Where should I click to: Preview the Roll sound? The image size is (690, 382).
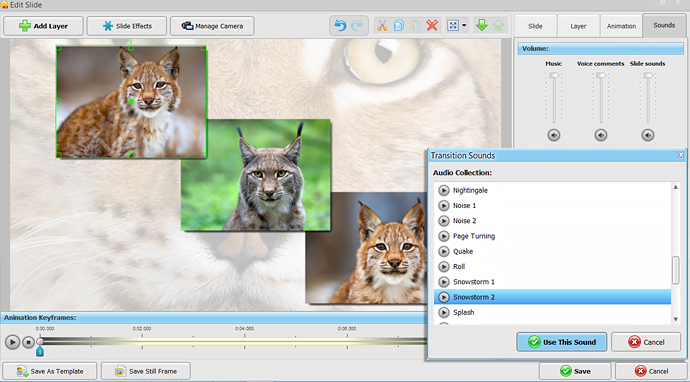444,266
